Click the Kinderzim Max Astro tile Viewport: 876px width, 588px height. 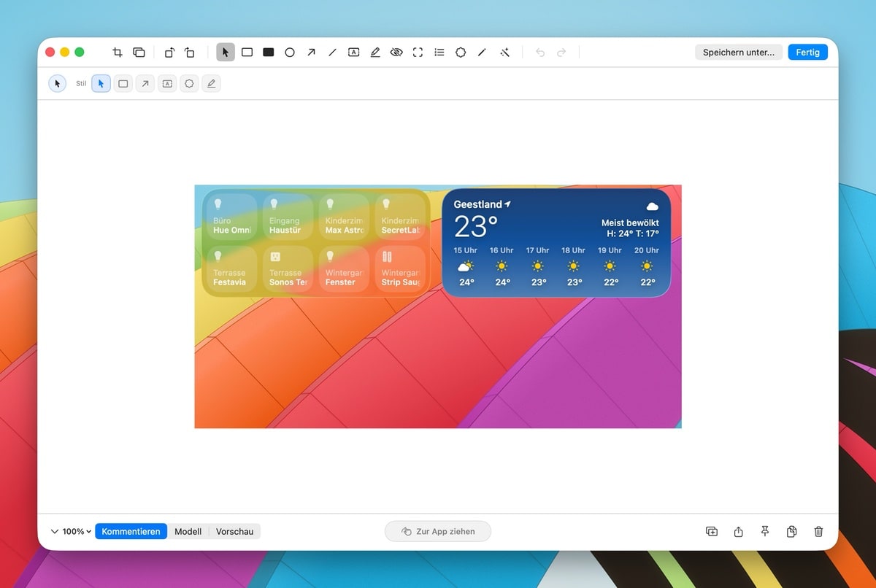[344, 217]
